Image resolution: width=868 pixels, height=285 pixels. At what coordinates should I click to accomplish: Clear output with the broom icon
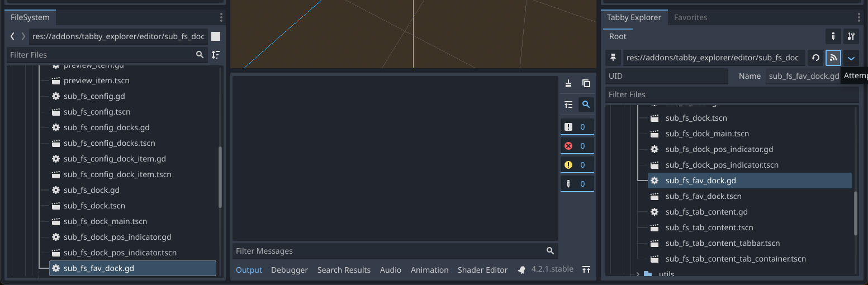coord(568,83)
